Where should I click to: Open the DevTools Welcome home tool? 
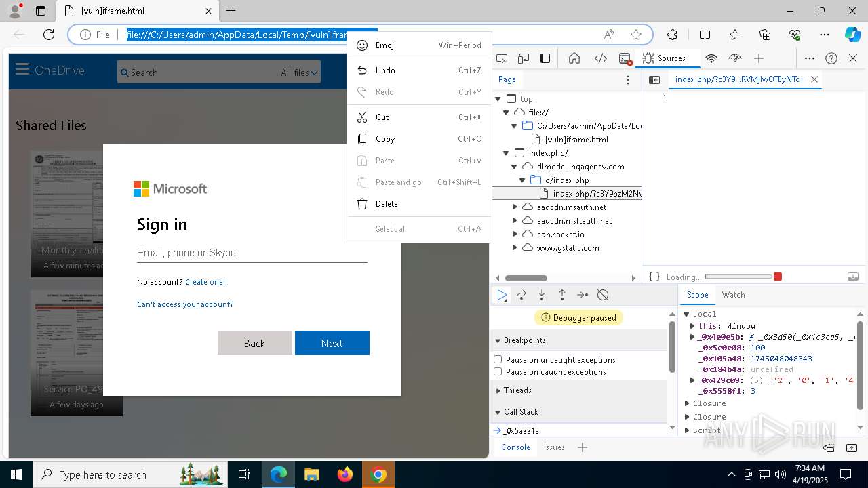(x=574, y=58)
